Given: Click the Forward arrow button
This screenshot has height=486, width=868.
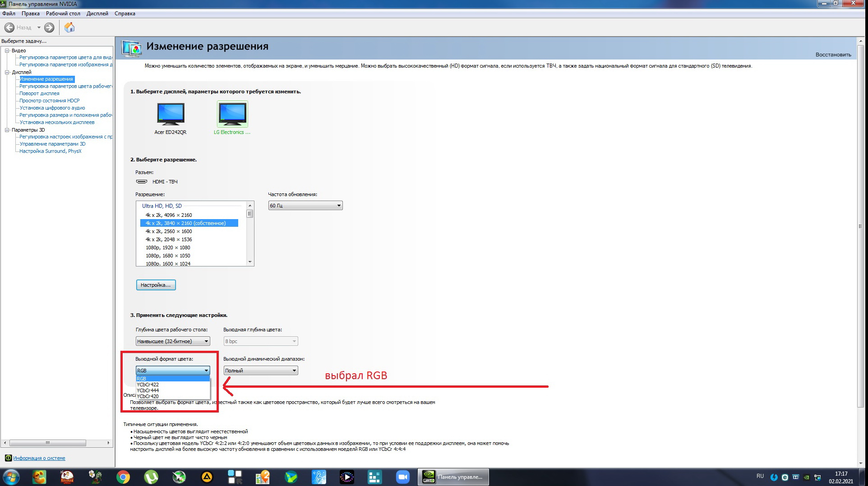Looking at the screenshot, I should coord(49,28).
